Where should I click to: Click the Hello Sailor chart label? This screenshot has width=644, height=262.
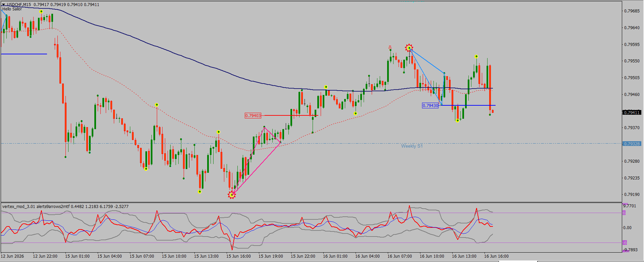[x=12, y=9]
